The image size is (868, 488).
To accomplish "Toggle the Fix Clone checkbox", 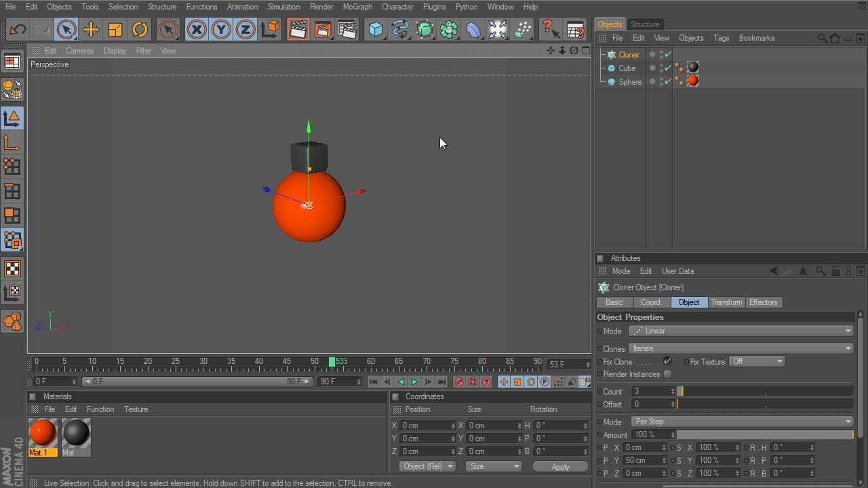I will point(667,361).
